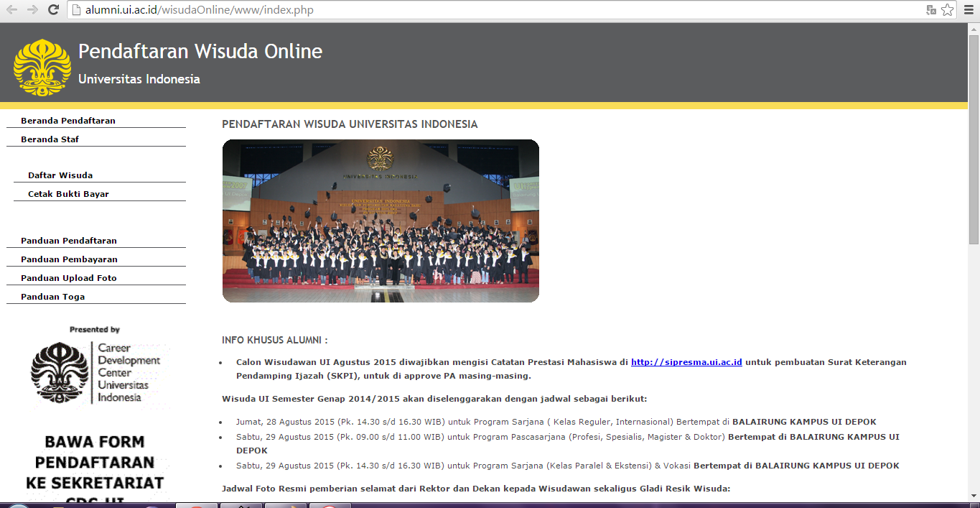Click the 'Jumat, 28 Agustus 2015' schedule line
Viewport: 980px width, 508px height.
[x=556, y=422]
